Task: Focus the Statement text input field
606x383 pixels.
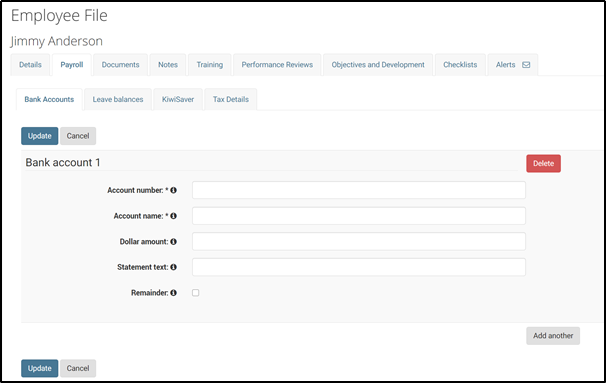Action: (x=359, y=267)
